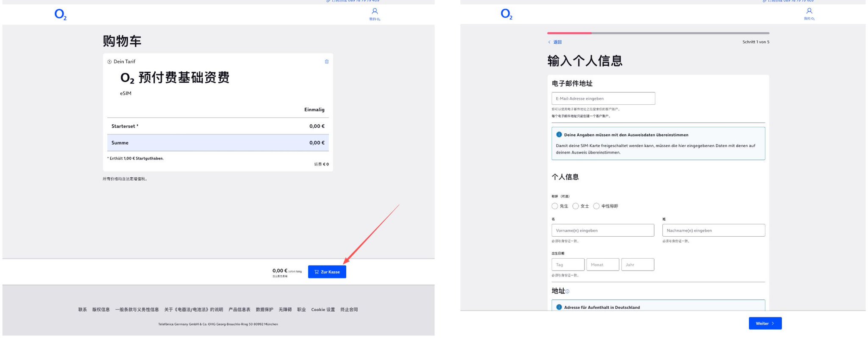The height and width of the screenshot is (338, 868).
Task: Click the 所有价格均含法定增值税 note
Action: click(125, 179)
